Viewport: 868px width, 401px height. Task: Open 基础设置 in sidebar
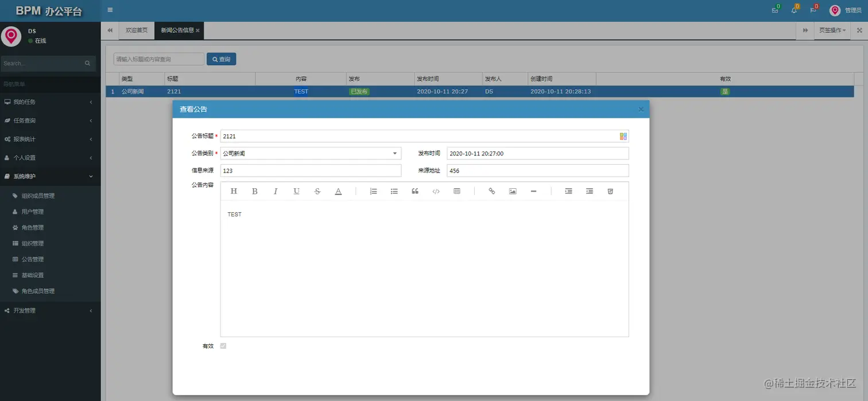click(33, 275)
